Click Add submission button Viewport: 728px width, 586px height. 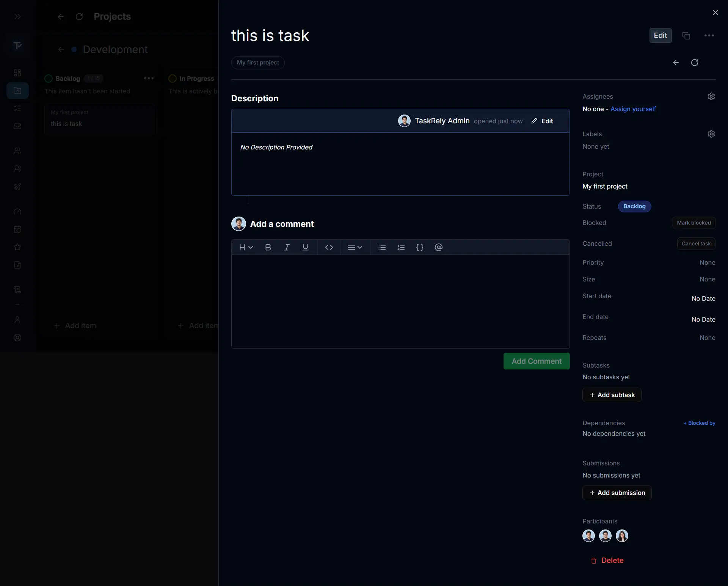tap(617, 493)
